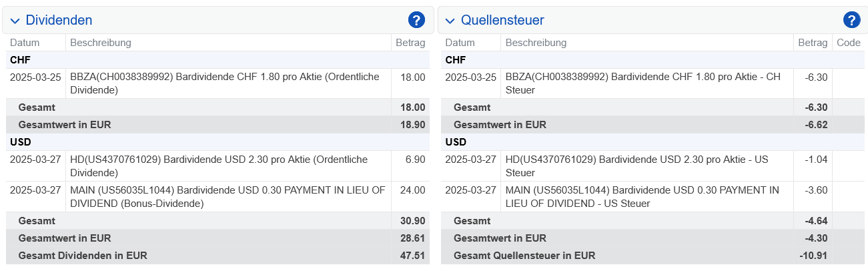The height and width of the screenshot is (265, 868).
Task: Click the Dividenden section title
Action: pos(59,20)
